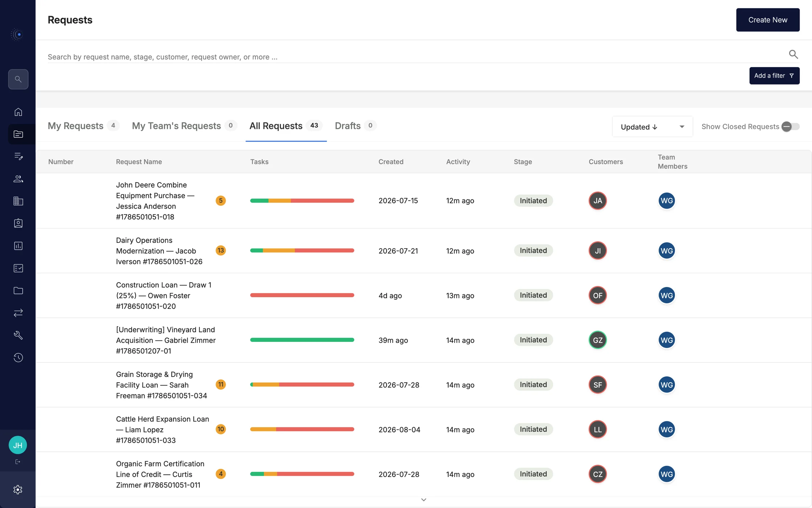Click CZ customer avatar
The image size is (812, 508).
[598, 474]
